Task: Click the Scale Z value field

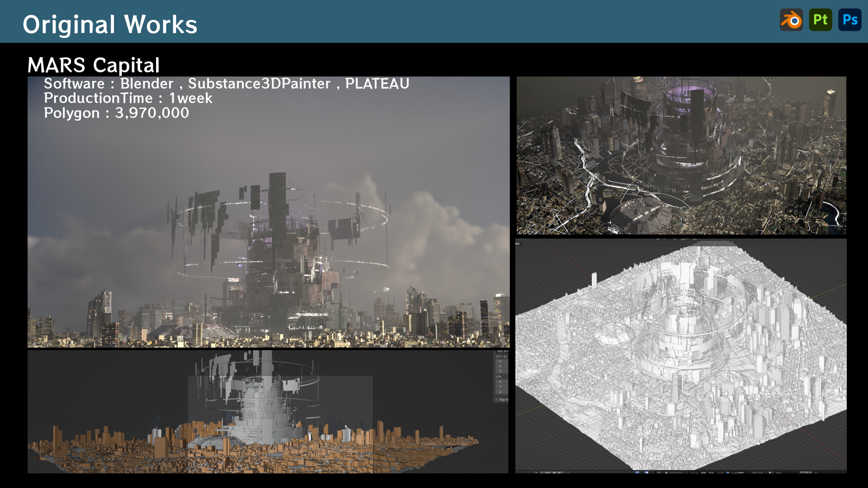Action: (501, 371)
